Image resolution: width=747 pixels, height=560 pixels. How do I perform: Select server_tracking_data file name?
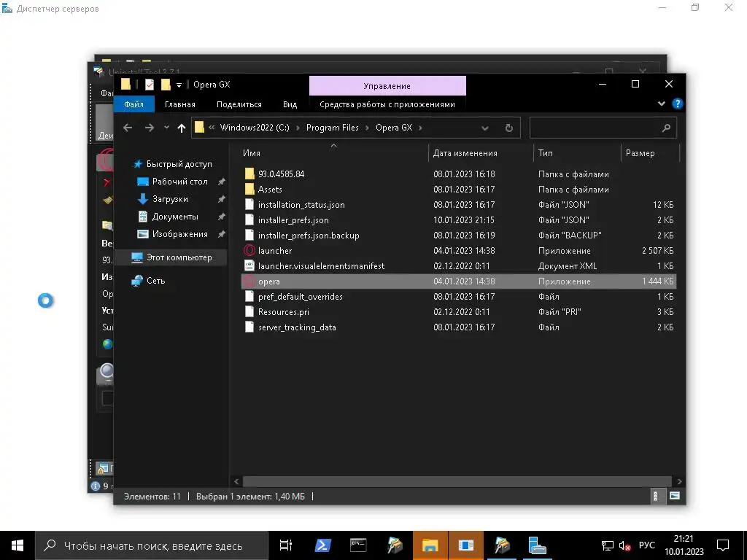tap(297, 327)
